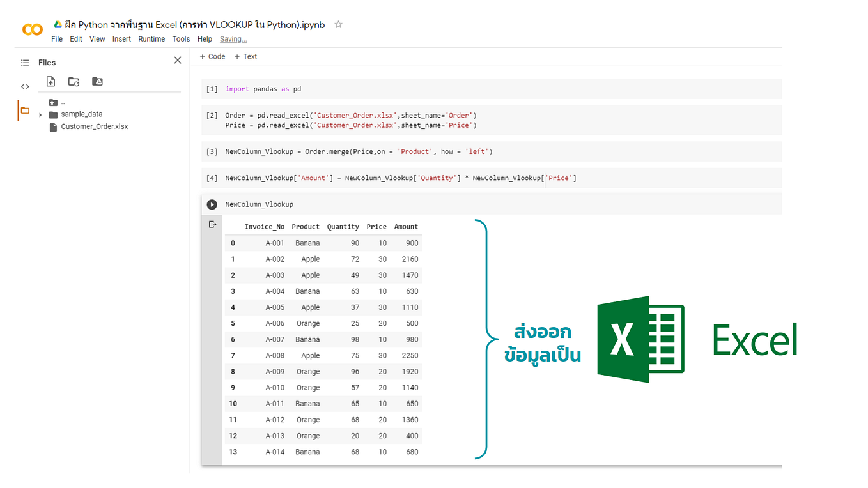
Task: Open the Runtime menu
Action: click(151, 39)
